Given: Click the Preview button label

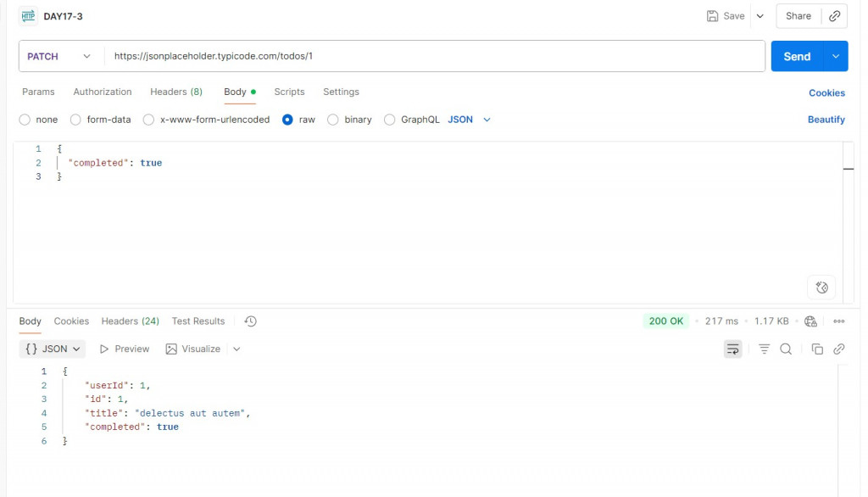Looking at the screenshot, I should (131, 349).
